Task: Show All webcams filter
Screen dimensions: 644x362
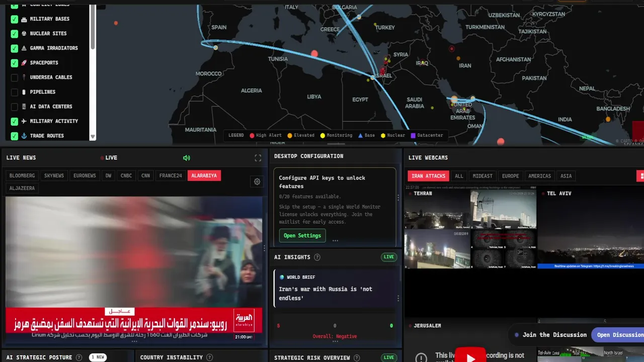Action: tap(459, 176)
